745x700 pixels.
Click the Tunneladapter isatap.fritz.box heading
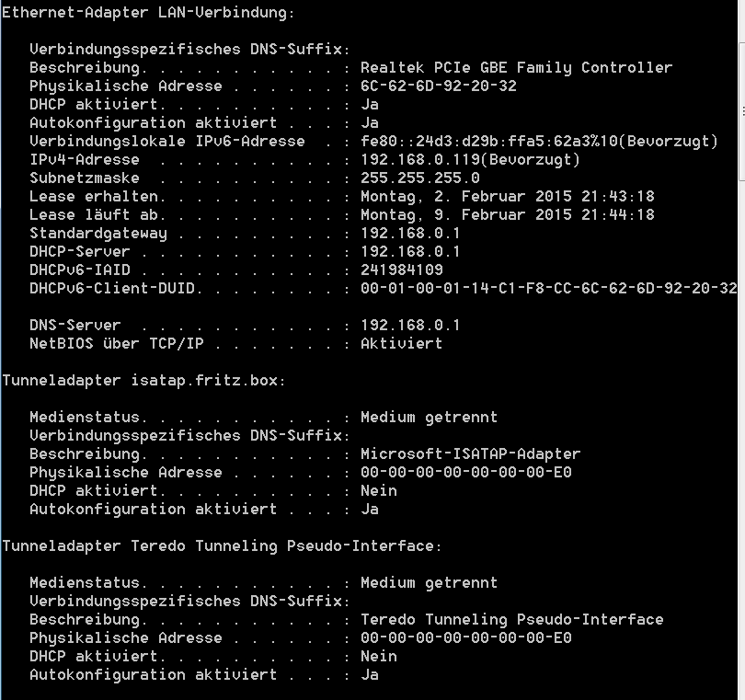[144, 381]
